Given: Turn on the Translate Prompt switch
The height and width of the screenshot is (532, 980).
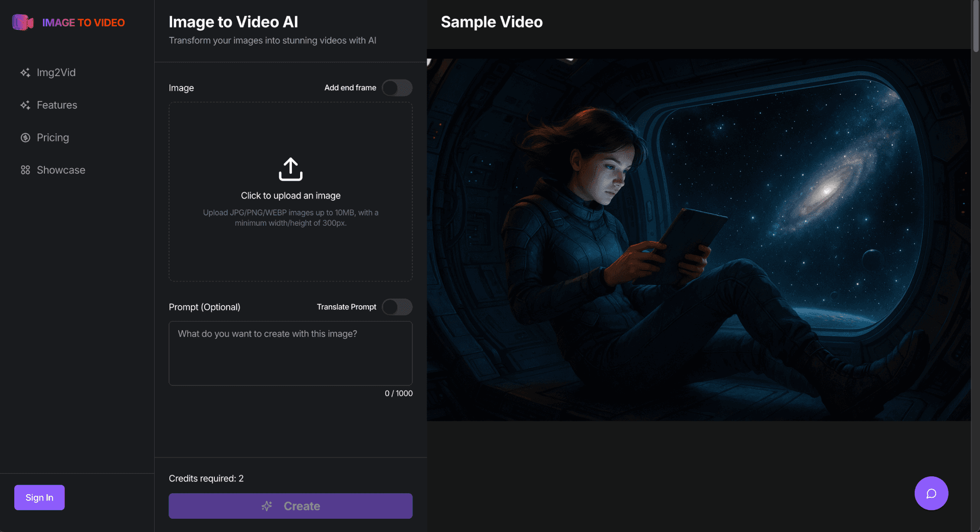Looking at the screenshot, I should [x=397, y=307].
